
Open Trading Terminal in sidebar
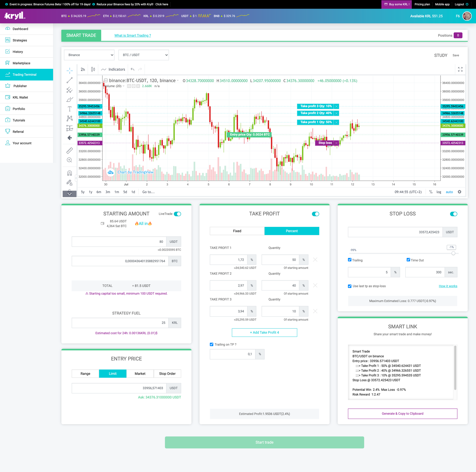coord(27,75)
